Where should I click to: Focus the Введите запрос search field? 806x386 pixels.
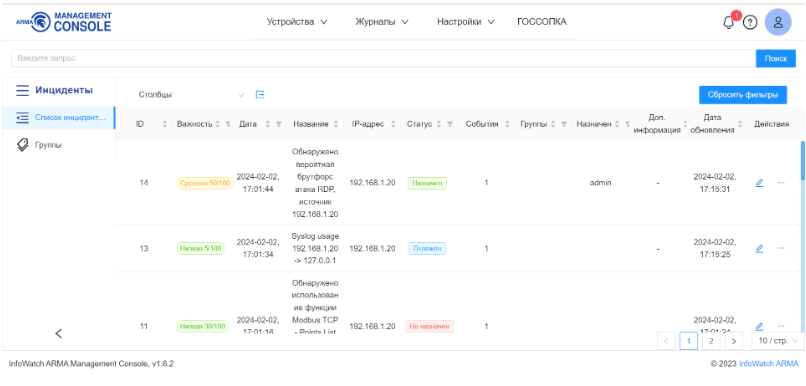383,59
